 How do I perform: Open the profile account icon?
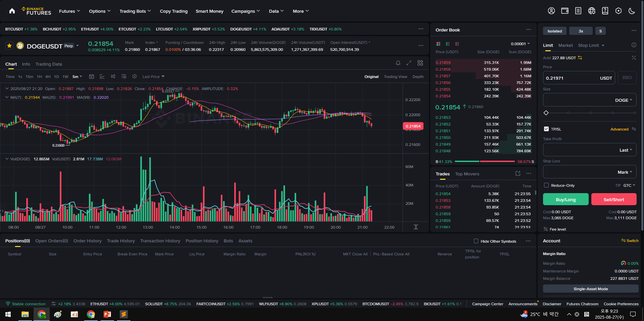(551, 11)
